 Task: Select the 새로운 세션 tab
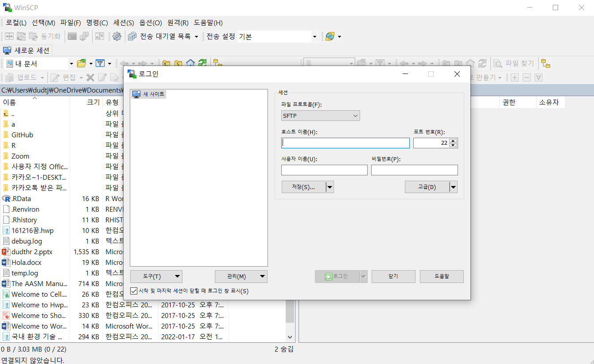(26, 50)
